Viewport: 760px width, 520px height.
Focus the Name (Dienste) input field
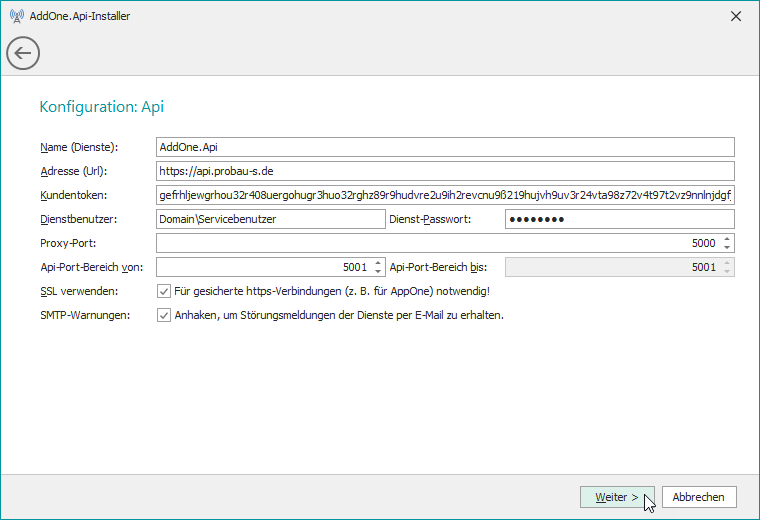click(445, 147)
